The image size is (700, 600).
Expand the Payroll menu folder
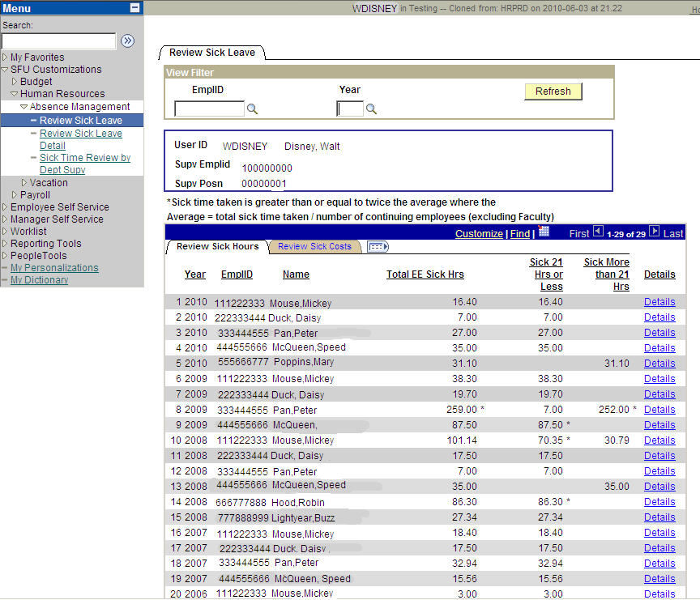pyautogui.click(x=35, y=195)
